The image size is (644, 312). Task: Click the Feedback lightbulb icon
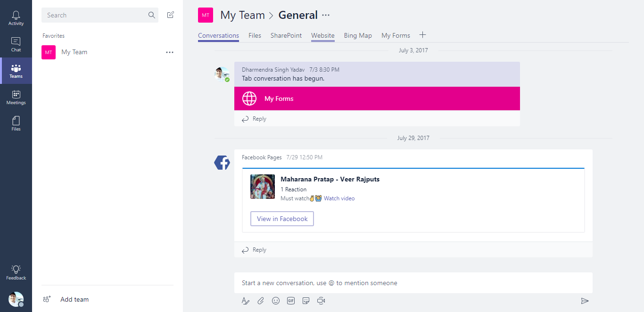16,269
